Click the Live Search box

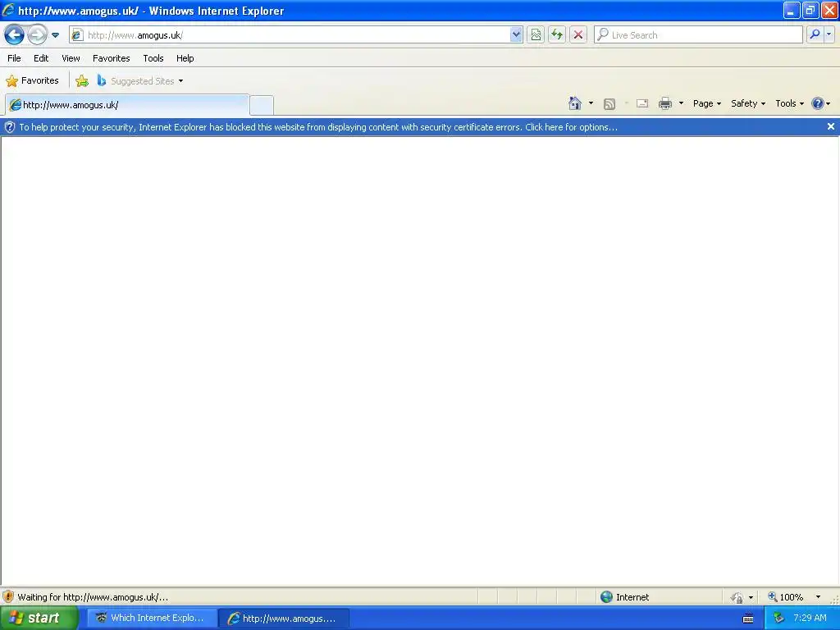[698, 35]
